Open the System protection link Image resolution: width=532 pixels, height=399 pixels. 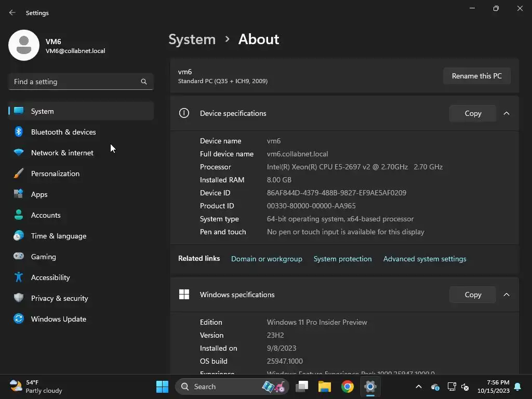click(x=342, y=259)
